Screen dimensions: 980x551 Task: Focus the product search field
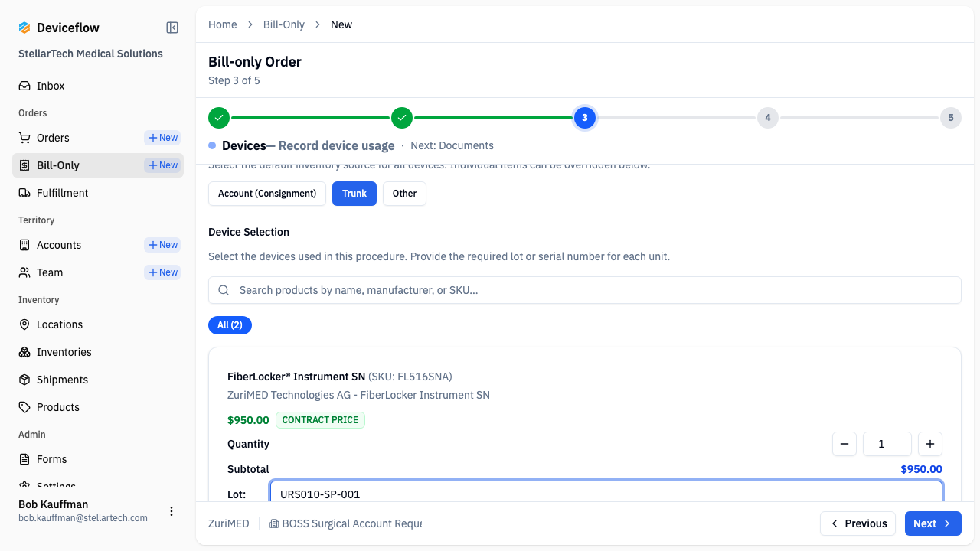[585, 290]
